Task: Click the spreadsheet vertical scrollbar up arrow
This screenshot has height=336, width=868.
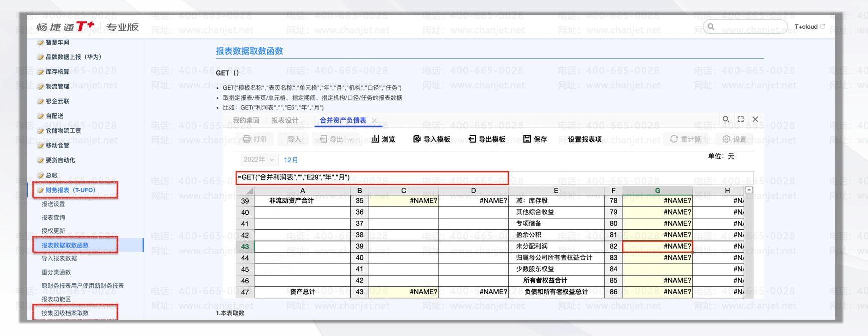Action: pos(749,190)
